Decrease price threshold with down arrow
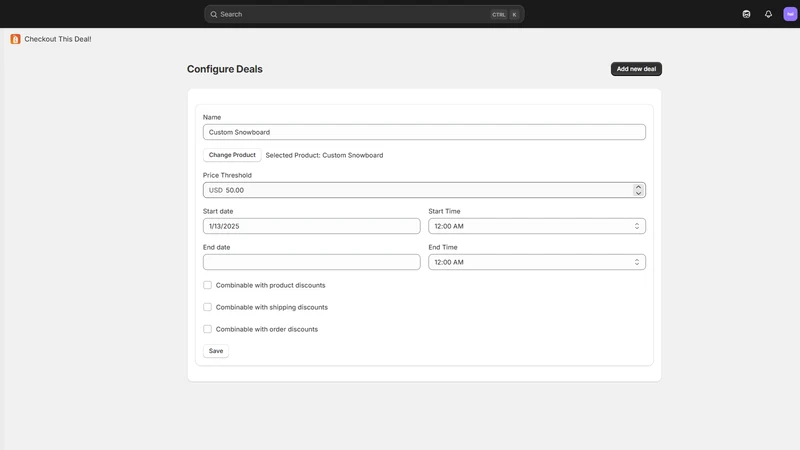800x450 pixels. pyautogui.click(x=638, y=193)
